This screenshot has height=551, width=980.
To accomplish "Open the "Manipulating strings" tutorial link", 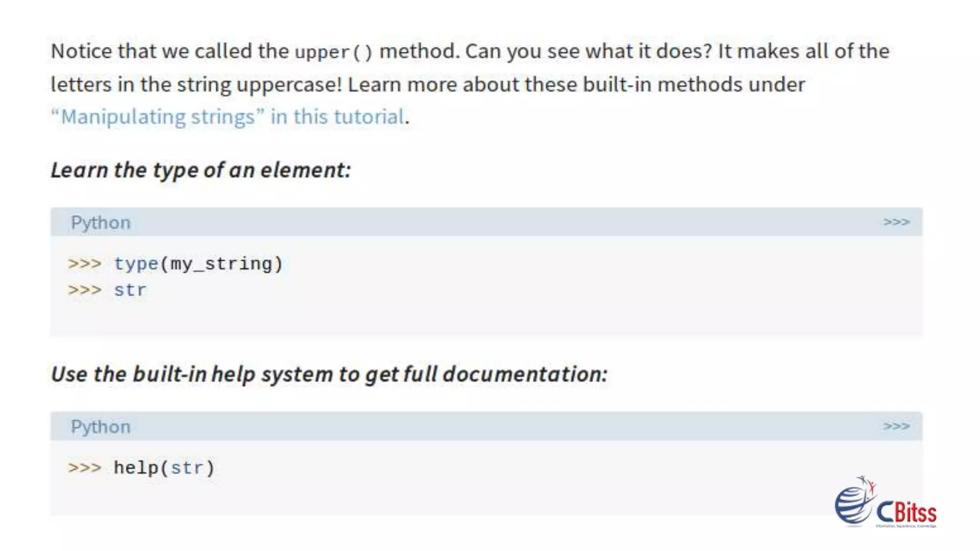I will pos(158,117).
